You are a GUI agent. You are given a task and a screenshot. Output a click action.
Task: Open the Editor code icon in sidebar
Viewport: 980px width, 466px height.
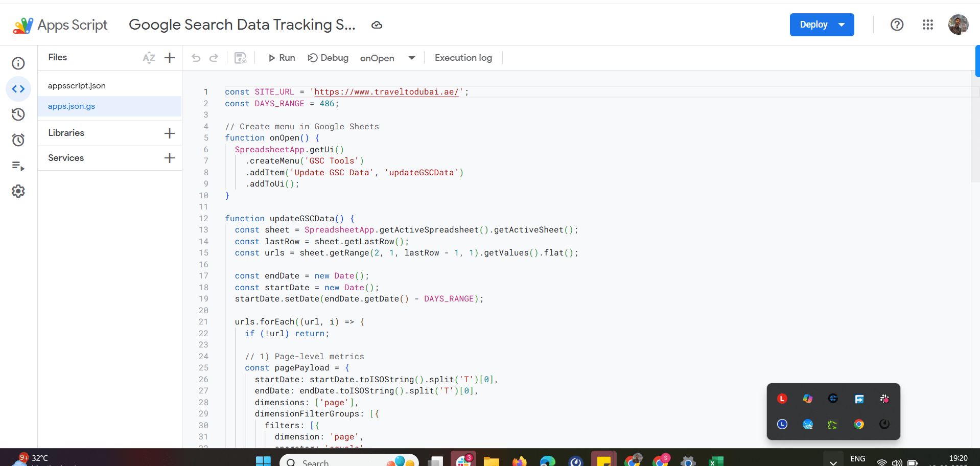[18, 89]
